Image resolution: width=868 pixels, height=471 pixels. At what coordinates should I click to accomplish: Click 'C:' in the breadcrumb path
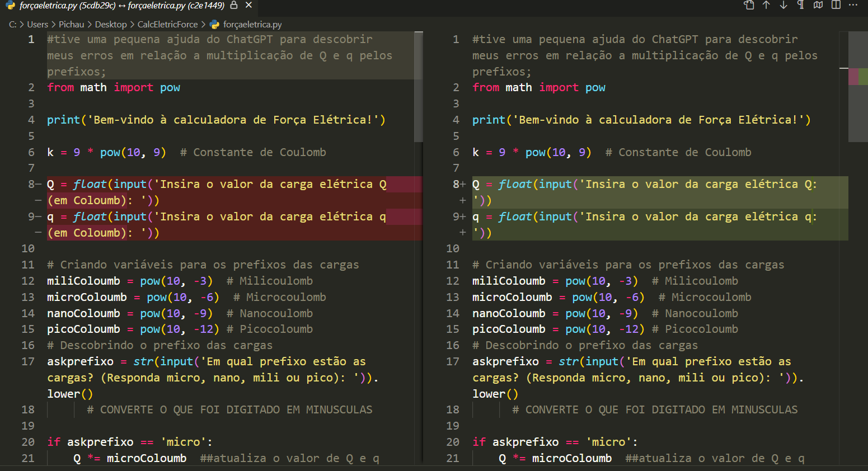point(12,25)
